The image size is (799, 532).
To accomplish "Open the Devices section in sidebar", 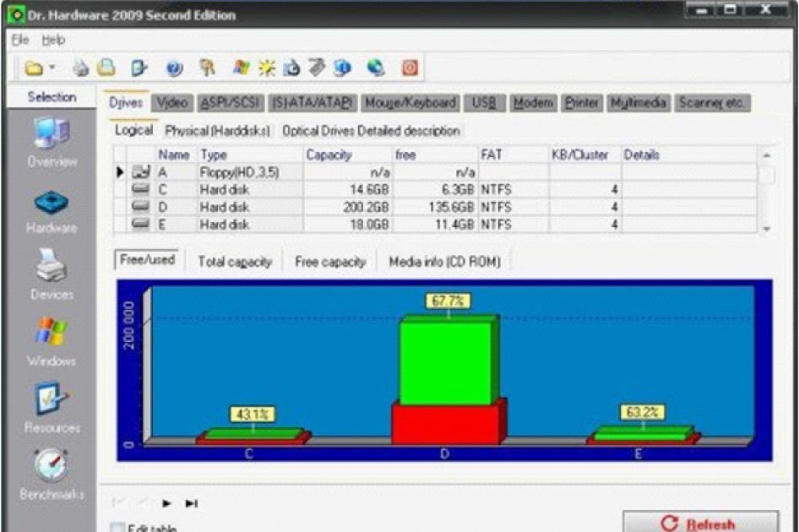I will tap(52, 274).
